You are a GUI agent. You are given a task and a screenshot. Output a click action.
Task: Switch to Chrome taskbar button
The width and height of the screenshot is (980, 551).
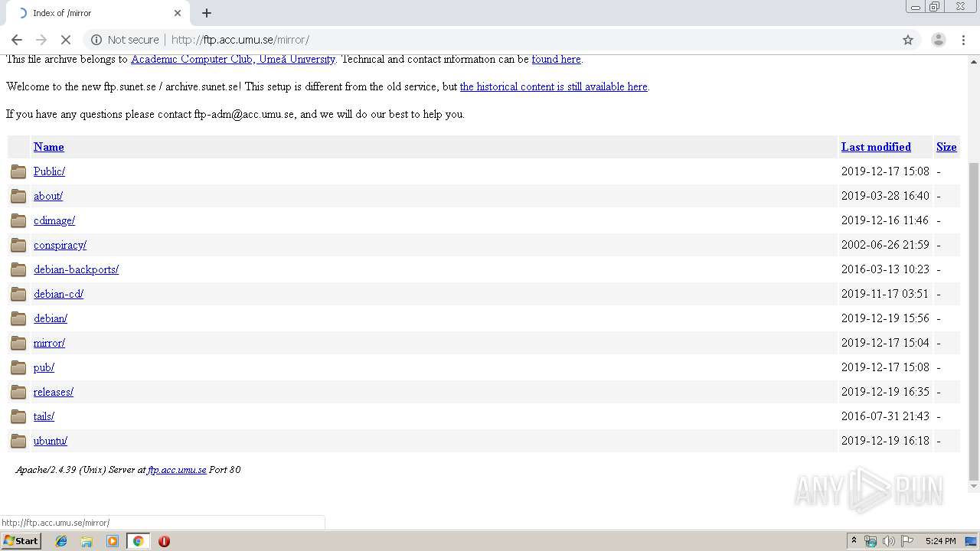coord(138,541)
